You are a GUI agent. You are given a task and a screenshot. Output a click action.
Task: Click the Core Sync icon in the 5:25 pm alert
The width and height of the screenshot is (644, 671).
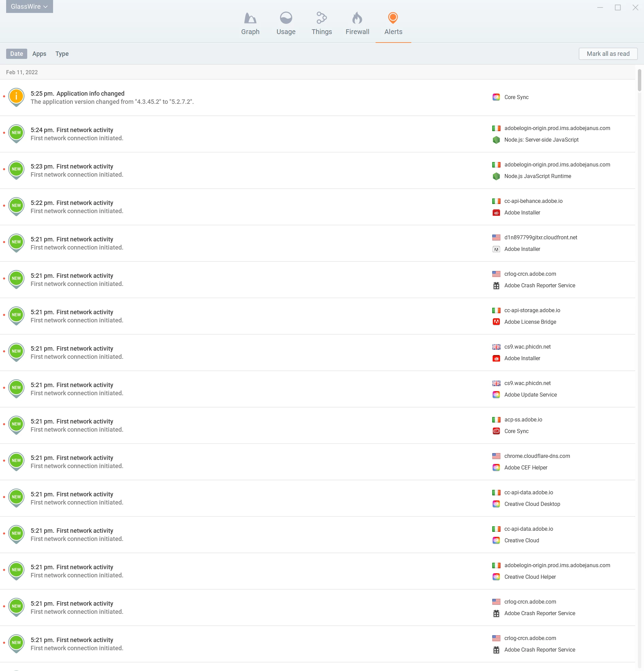click(496, 97)
